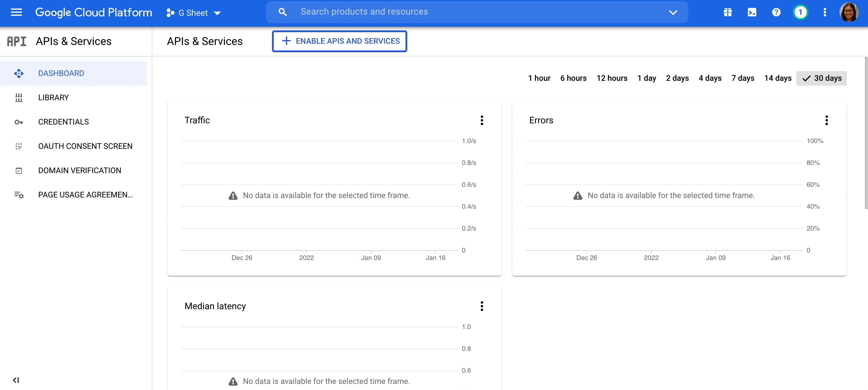Screen dimensions: 868x390
Task: Open Domain Verification sidebar item
Action: coord(73,170)
